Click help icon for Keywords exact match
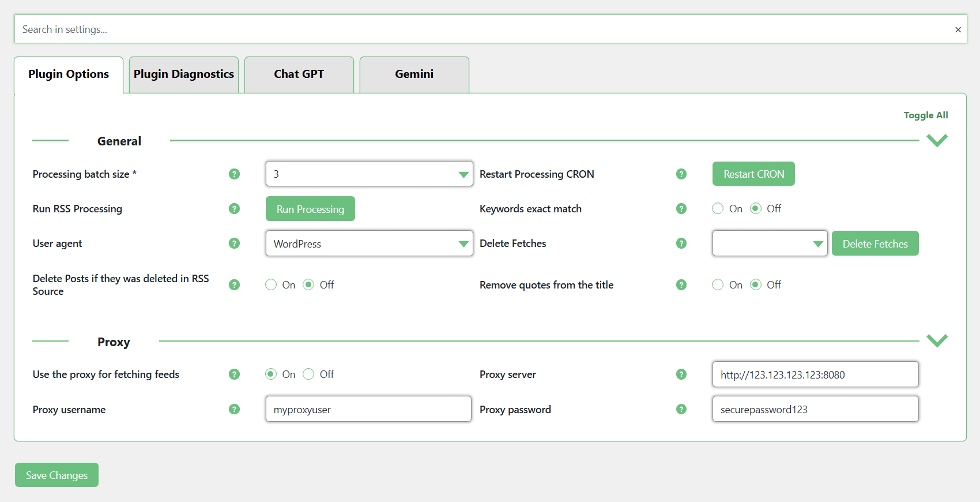Viewport: 980px width, 502px height. (x=681, y=209)
